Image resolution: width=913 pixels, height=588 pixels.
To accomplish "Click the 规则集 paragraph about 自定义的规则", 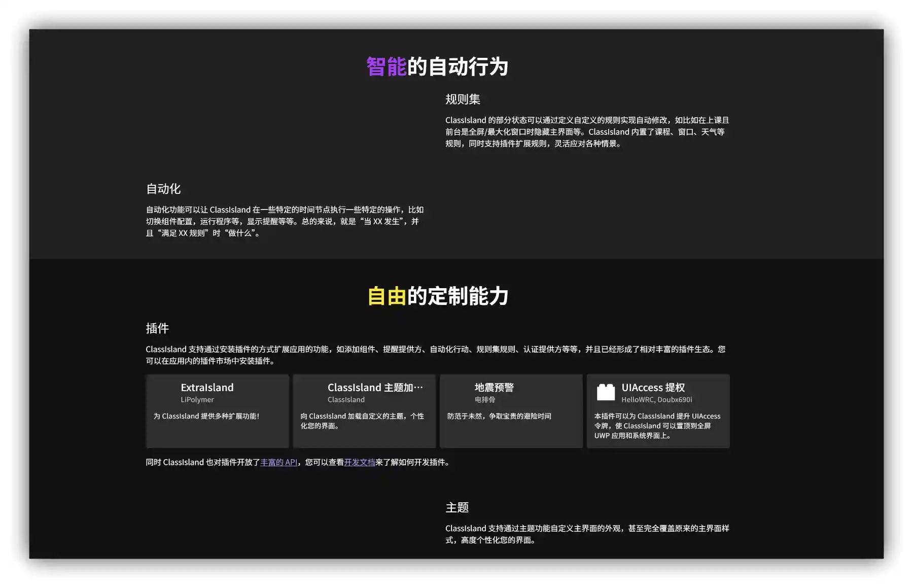I will click(x=587, y=132).
